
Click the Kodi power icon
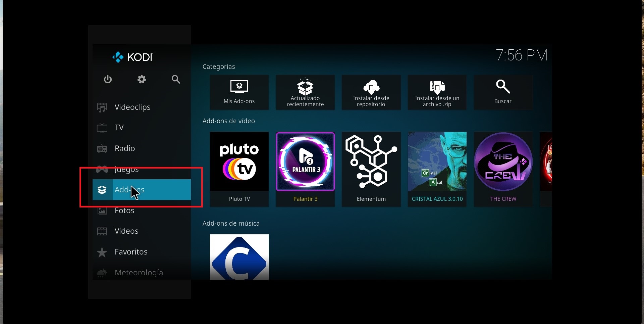[108, 79]
